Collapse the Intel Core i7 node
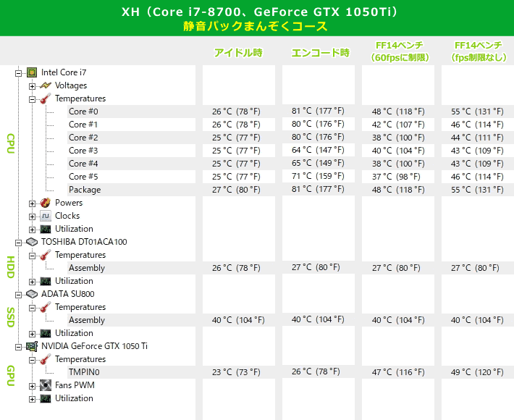The height and width of the screenshot is (420, 514). pos(18,73)
